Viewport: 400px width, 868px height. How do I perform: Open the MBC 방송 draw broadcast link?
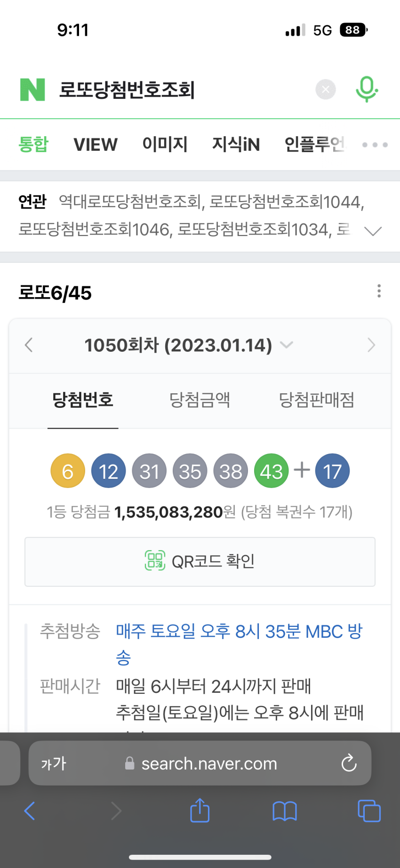coord(239,644)
